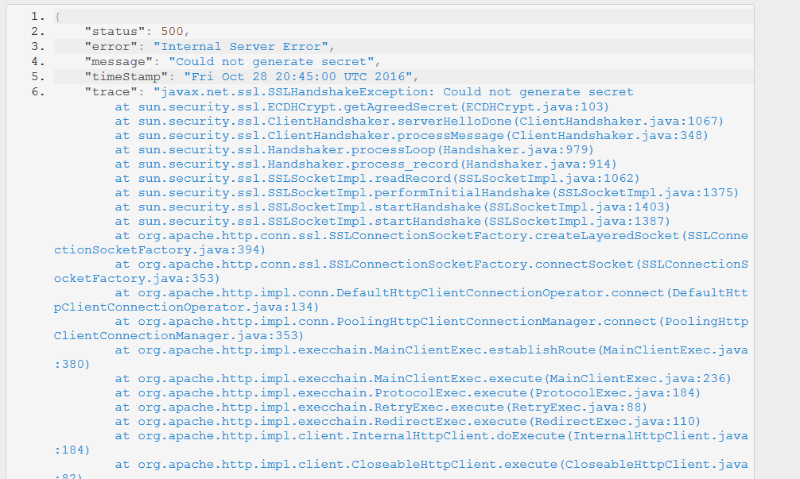
Task: Click the RedirectExec.execute stack line
Action: [408, 421]
